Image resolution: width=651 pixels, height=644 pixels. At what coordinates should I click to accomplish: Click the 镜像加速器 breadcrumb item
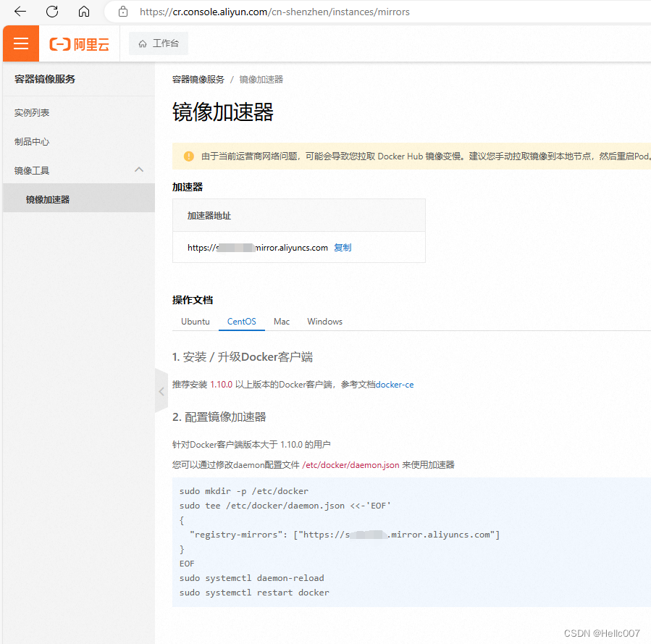(261, 79)
